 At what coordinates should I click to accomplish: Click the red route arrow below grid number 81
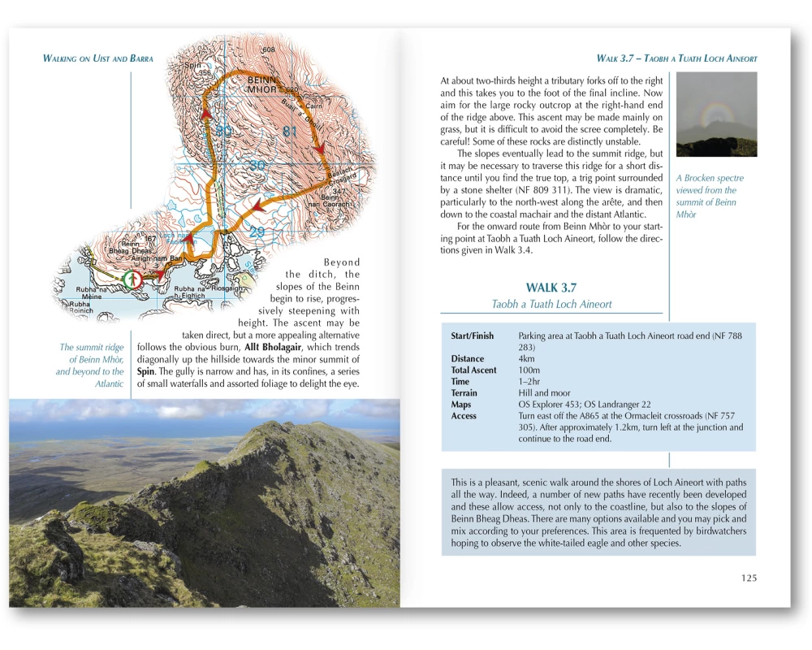319,148
